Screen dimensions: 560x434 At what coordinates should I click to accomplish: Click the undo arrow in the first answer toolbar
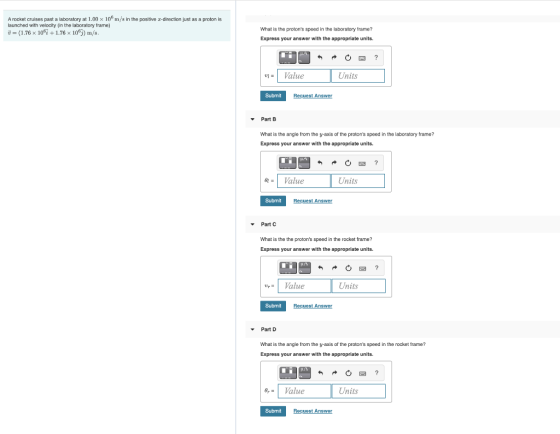[x=320, y=58]
